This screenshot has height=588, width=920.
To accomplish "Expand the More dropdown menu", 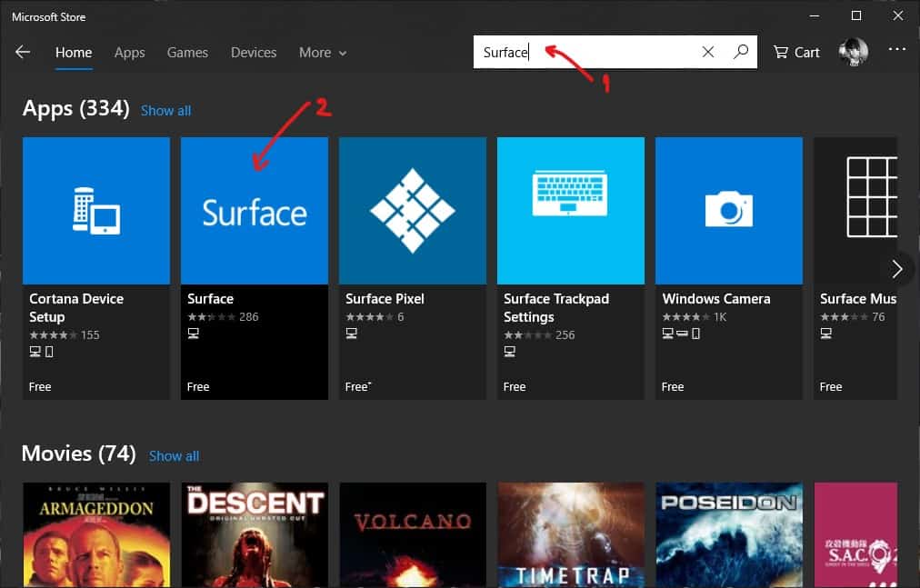I will coord(323,52).
